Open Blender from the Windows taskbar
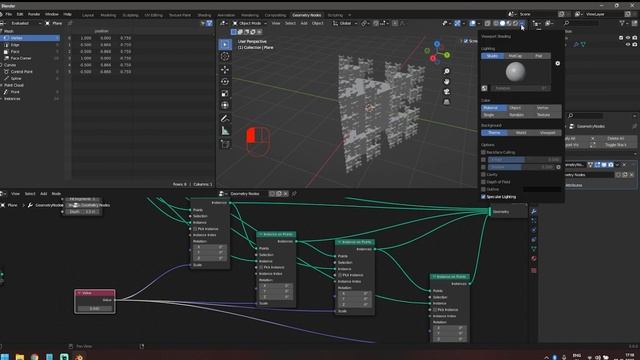Viewport: 640px width, 360px height. coord(79,357)
